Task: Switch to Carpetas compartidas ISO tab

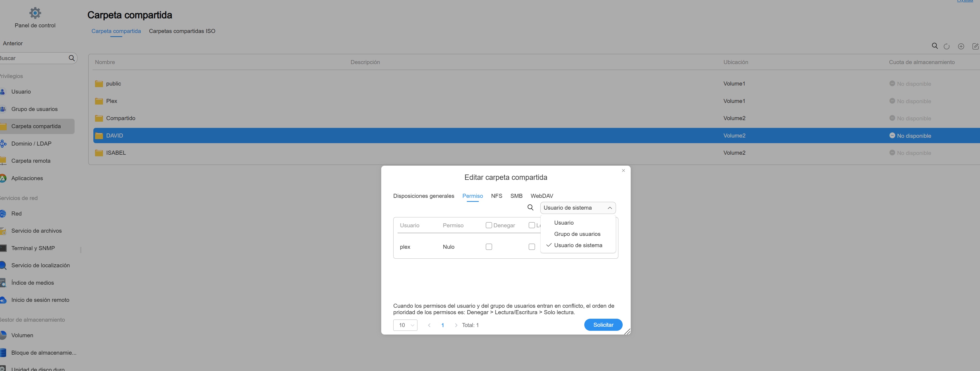Action: (x=182, y=31)
